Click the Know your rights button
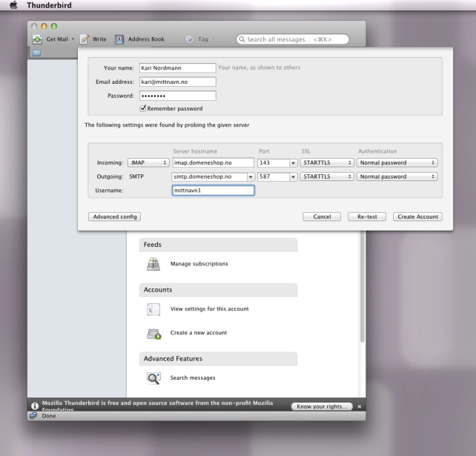This screenshot has width=476, height=456. click(322, 406)
